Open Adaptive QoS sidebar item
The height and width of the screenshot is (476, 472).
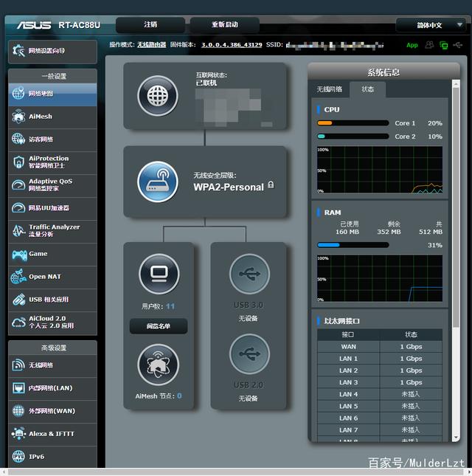53,185
